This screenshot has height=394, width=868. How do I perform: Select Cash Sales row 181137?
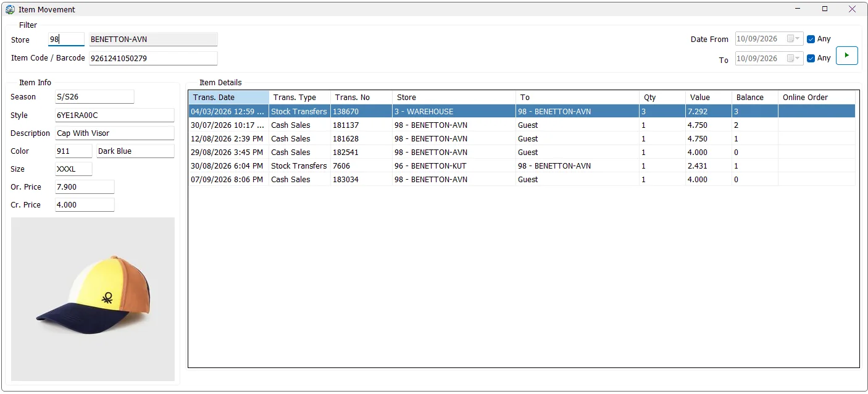(x=522, y=125)
